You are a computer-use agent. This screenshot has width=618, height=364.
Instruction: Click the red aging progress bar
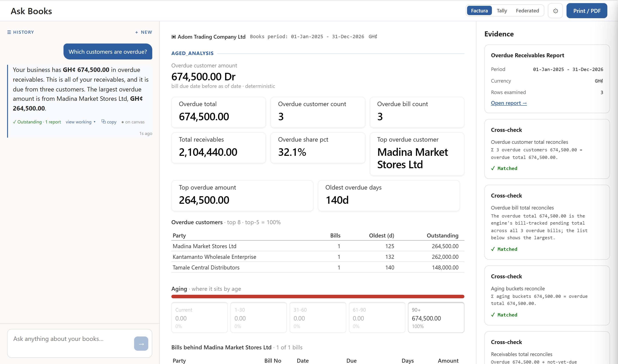click(318, 297)
